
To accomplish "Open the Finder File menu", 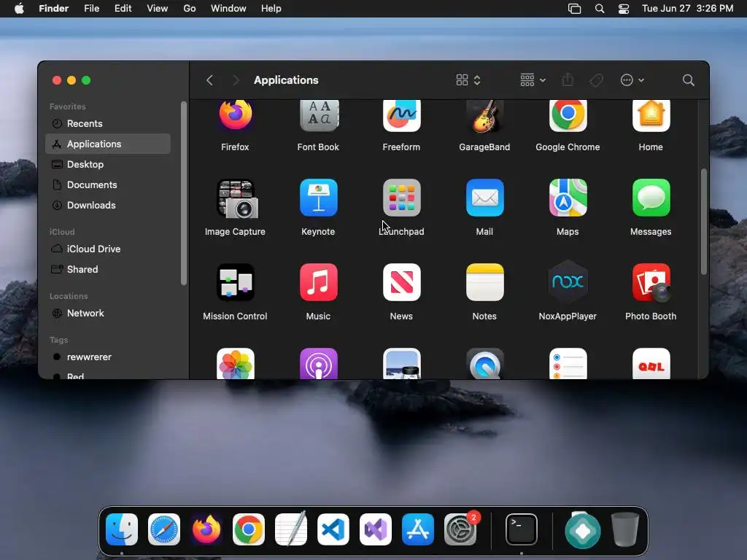I will (x=91, y=9).
